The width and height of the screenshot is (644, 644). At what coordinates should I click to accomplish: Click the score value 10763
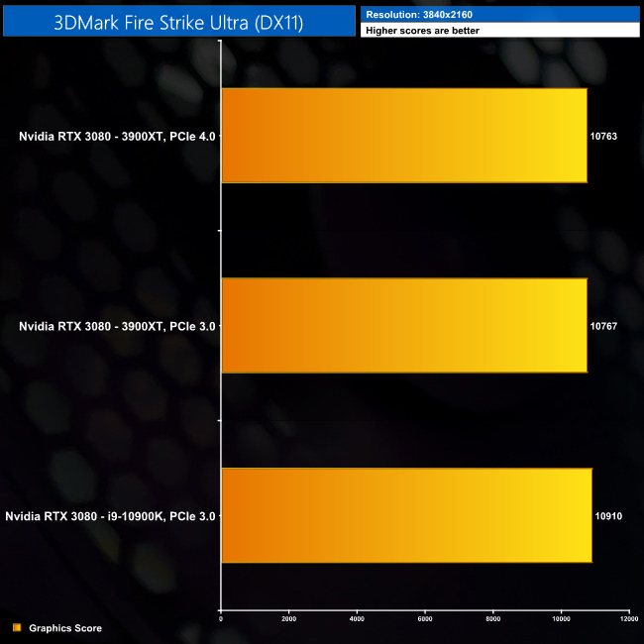(603, 137)
